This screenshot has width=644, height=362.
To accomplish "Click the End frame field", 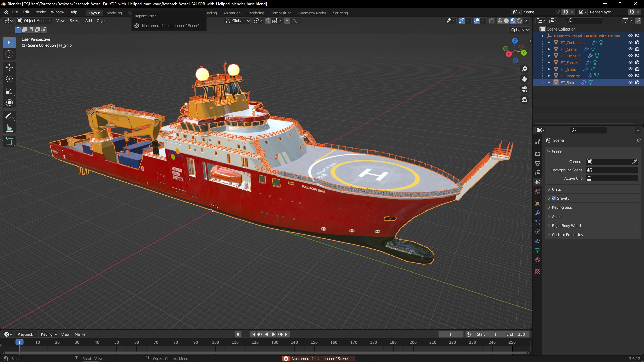I will [x=516, y=334].
